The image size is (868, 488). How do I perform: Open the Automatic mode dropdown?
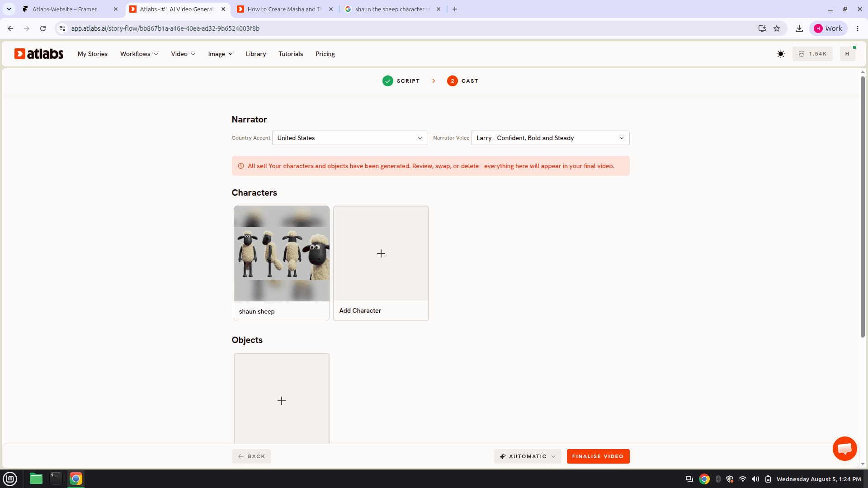pyautogui.click(x=528, y=456)
